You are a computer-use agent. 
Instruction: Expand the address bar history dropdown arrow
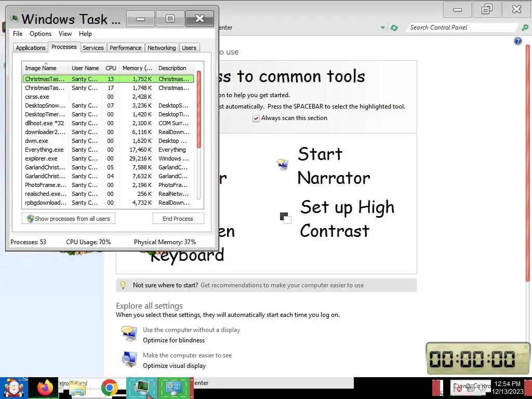pos(383,28)
